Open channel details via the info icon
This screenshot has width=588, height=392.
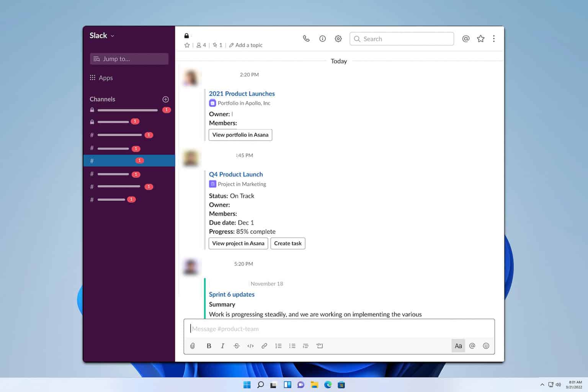322,39
